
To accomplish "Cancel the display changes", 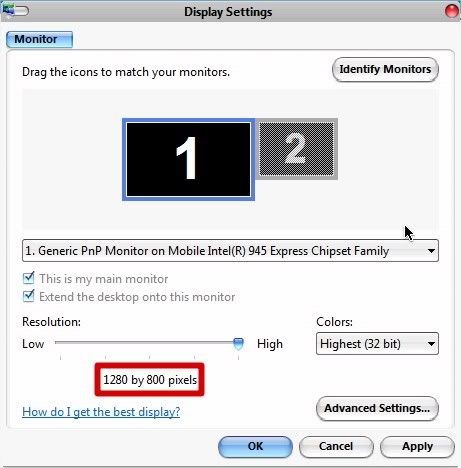I will click(x=336, y=446).
